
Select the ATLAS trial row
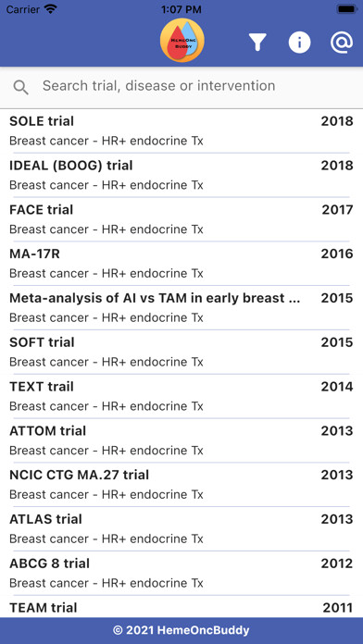tap(181, 529)
